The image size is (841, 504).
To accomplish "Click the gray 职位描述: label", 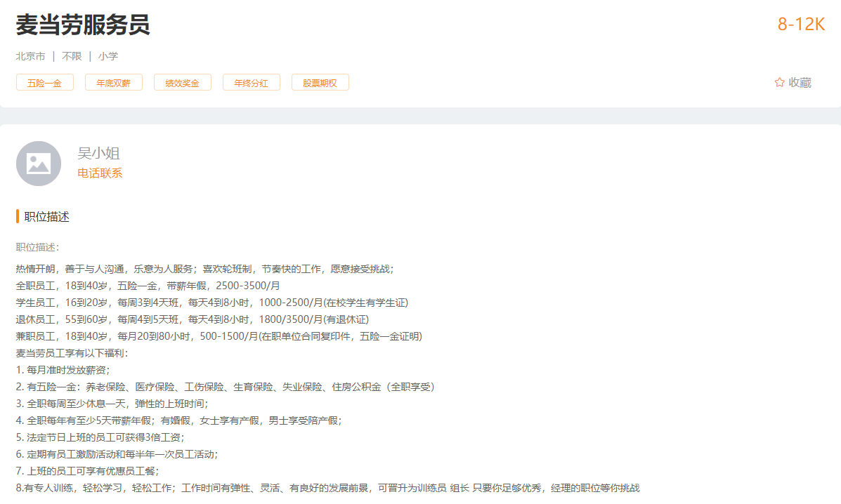I will point(37,247).
